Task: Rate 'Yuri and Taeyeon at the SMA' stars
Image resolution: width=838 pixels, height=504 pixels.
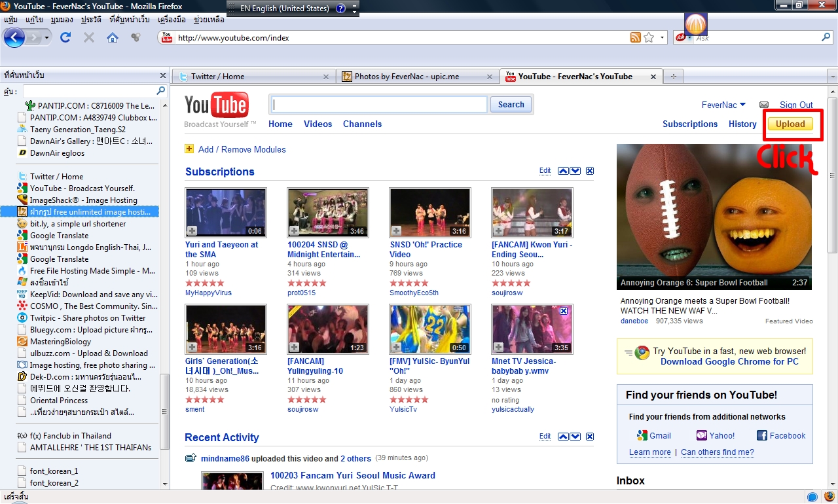Action: [x=204, y=283]
